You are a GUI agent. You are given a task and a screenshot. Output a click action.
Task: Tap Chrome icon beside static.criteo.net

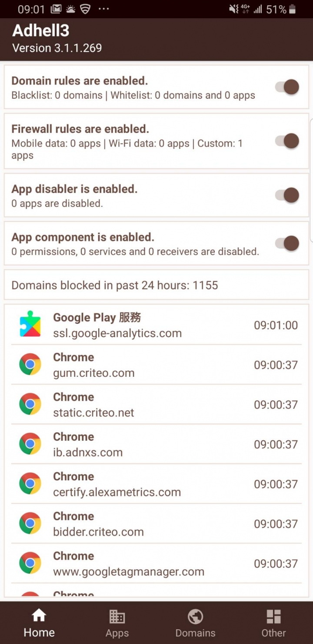point(30,404)
